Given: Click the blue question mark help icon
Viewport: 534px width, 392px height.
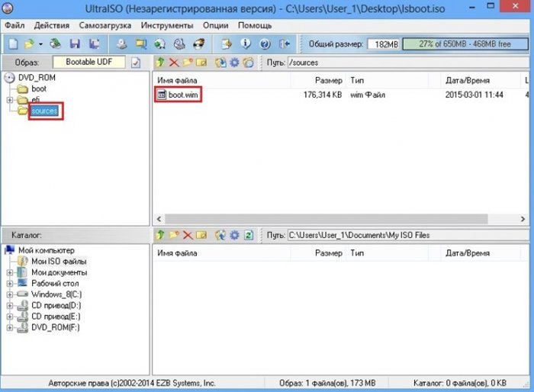Looking at the screenshot, I should 265,44.
